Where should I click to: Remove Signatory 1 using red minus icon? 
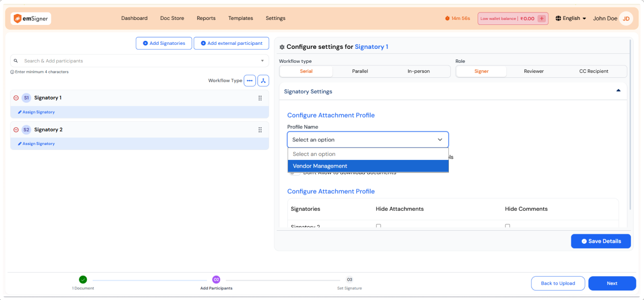coord(16,98)
